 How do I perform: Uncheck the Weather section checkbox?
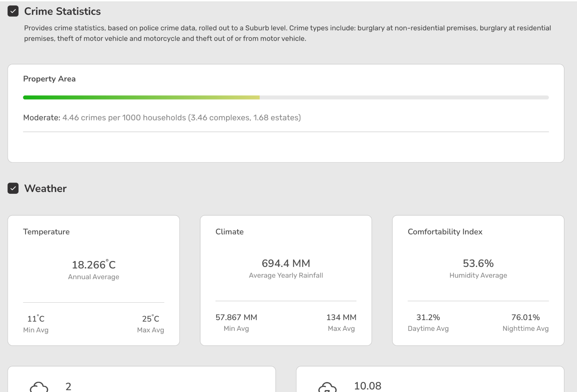coord(13,188)
